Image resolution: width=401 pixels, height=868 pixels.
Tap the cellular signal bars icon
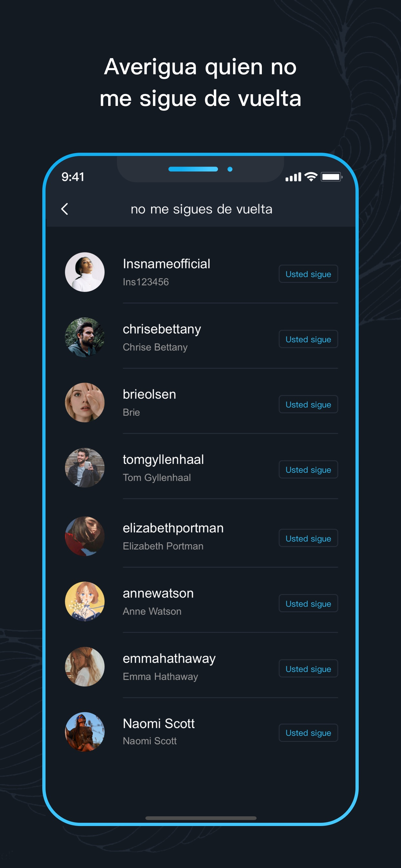293,177
